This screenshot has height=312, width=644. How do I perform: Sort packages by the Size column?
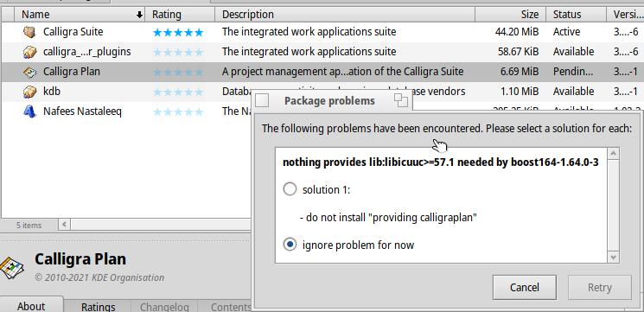(x=511, y=15)
